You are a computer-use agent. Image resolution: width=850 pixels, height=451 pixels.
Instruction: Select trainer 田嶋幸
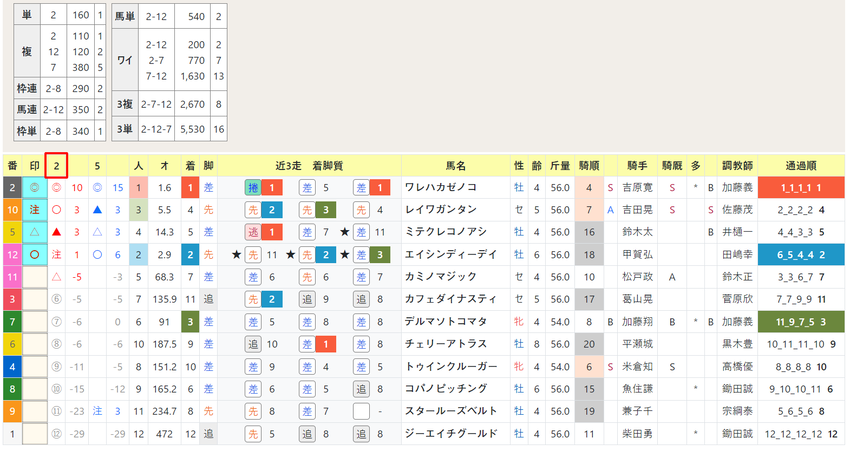click(737, 255)
